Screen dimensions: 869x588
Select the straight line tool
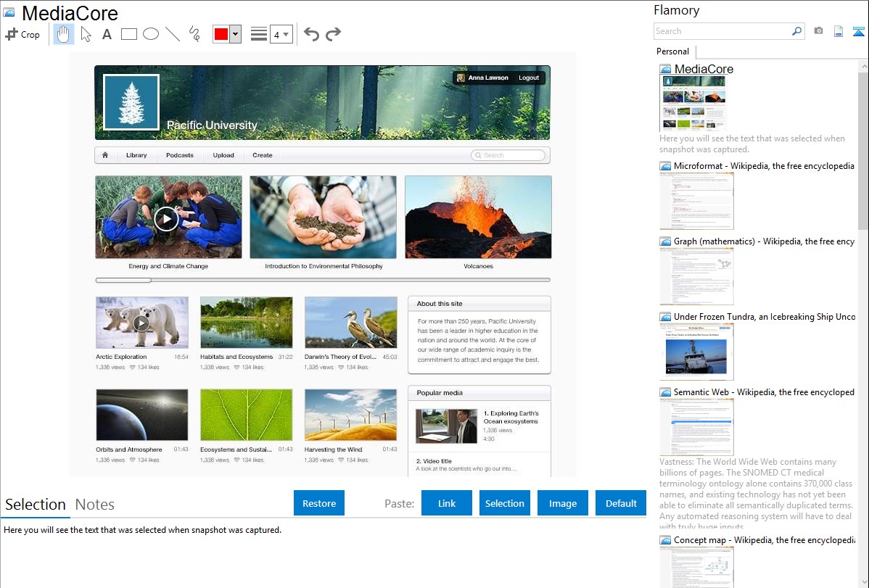pos(173,34)
